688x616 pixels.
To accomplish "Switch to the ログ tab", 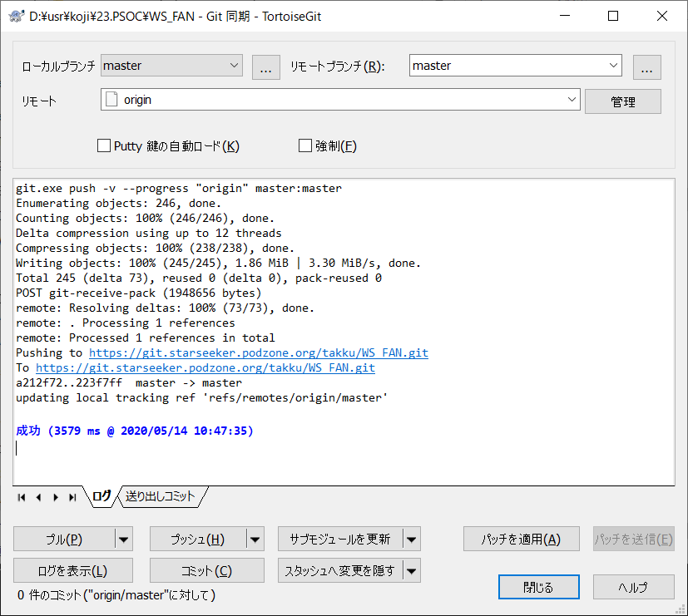I will coord(101,496).
